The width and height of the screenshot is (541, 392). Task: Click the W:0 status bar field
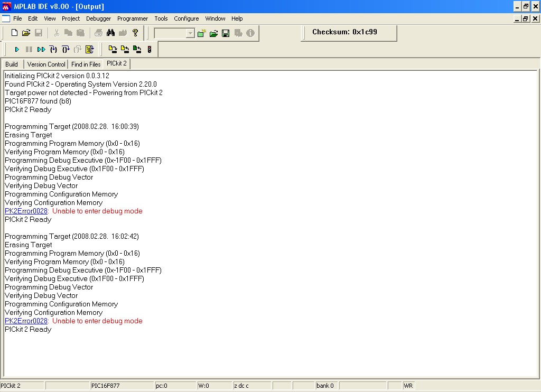coord(214,386)
